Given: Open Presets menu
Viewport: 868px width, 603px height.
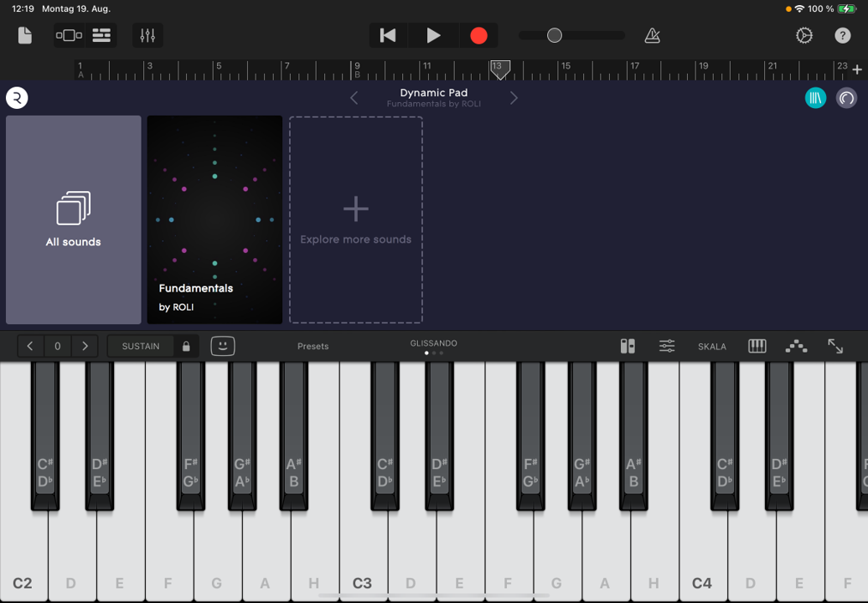Looking at the screenshot, I should click(x=313, y=347).
